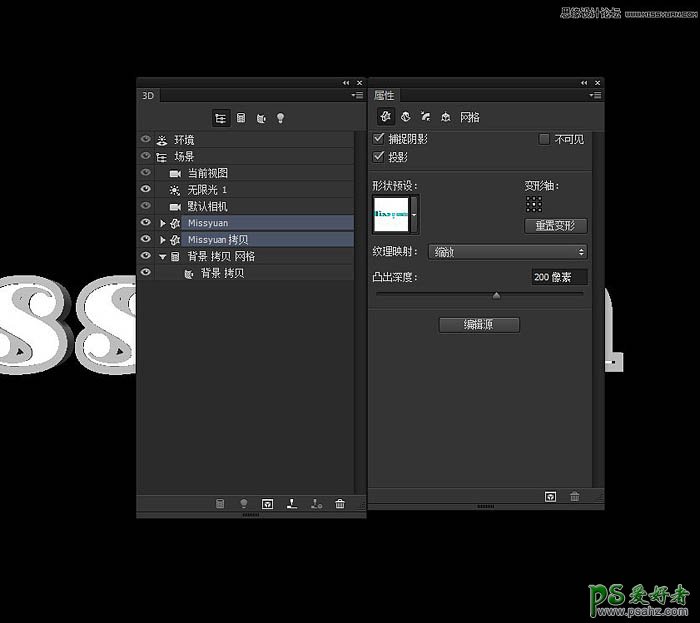Click the 凸出深度 slider handle

496,295
